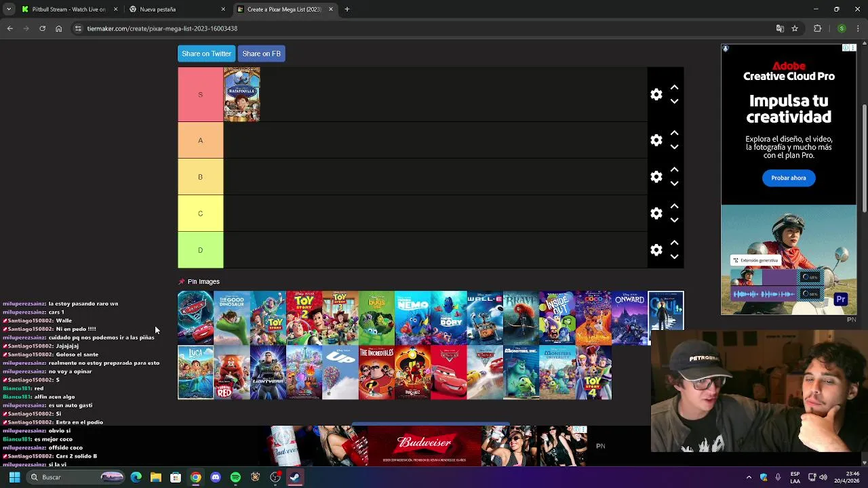
Task: Click Share on FB button
Action: point(261,54)
